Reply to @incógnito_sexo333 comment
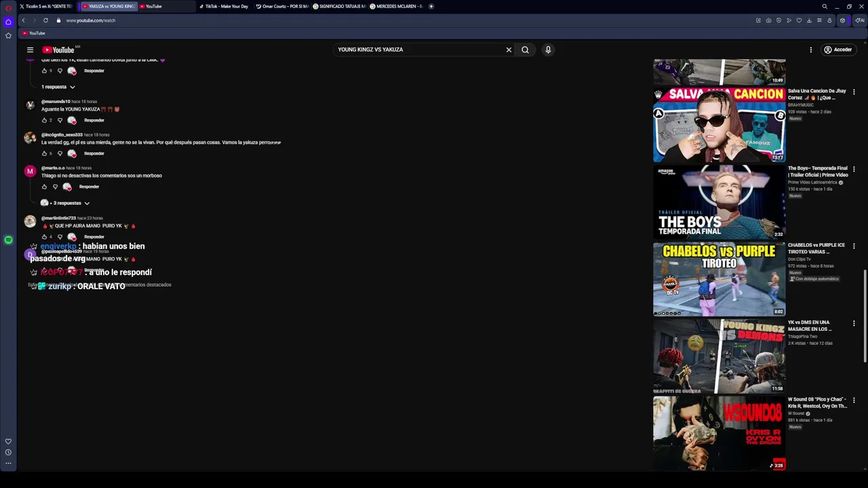Viewport: 868px width, 488px height. 94,153
